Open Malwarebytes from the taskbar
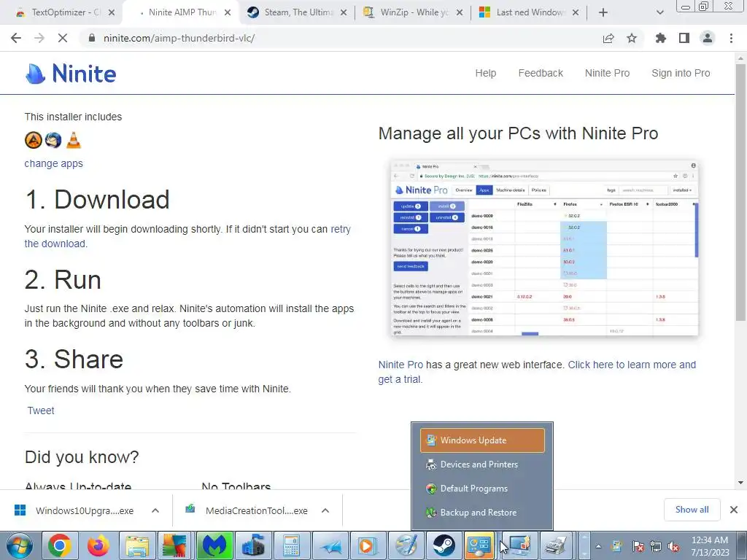The height and width of the screenshot is (560, 747). [x=214, y=545]
